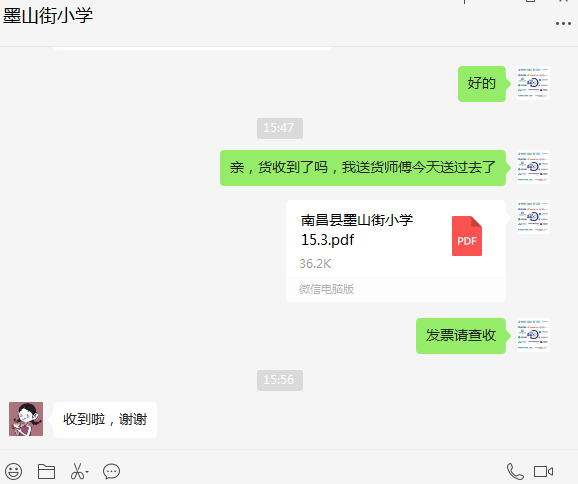Expand the screenshot options arrow

[87, 471]
